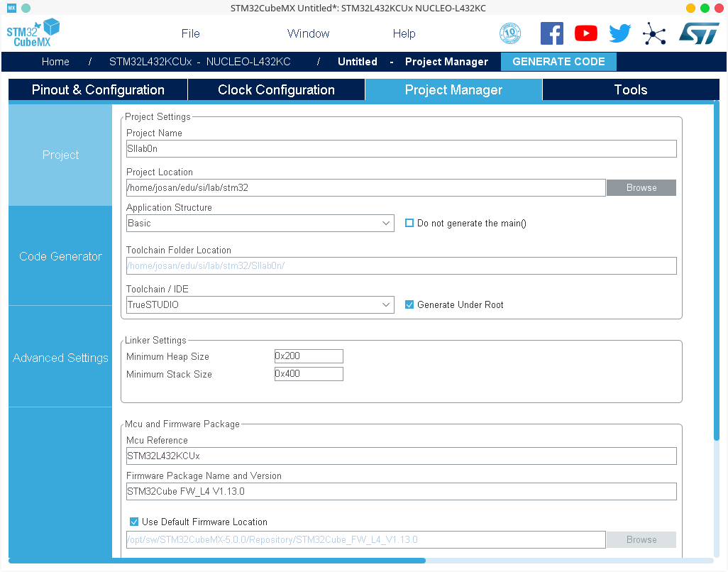Click the Firmware Package Name and Version field
Image resolution: width=728 pixels, height=572 pixels.
401,491
